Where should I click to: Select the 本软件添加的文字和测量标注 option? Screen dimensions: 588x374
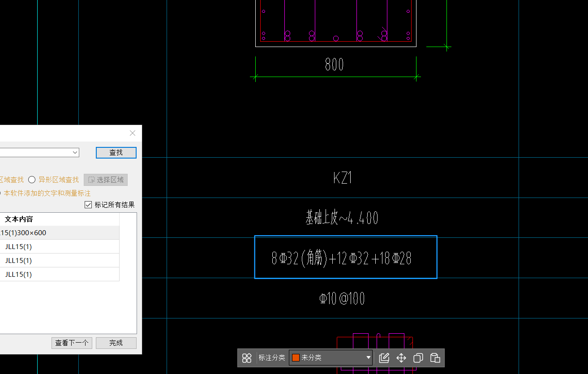pos(47,193)
